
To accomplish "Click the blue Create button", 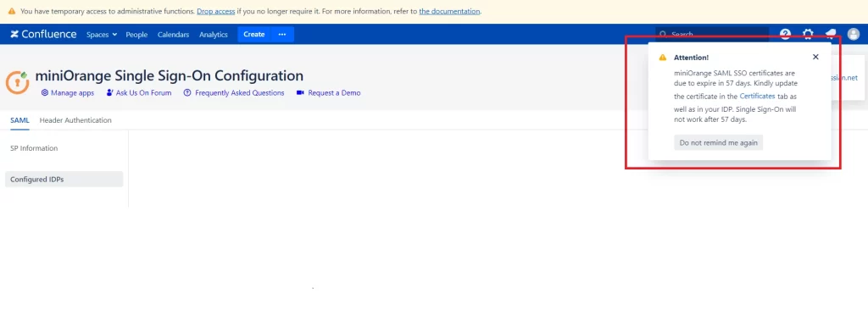I will click(254, 34).
